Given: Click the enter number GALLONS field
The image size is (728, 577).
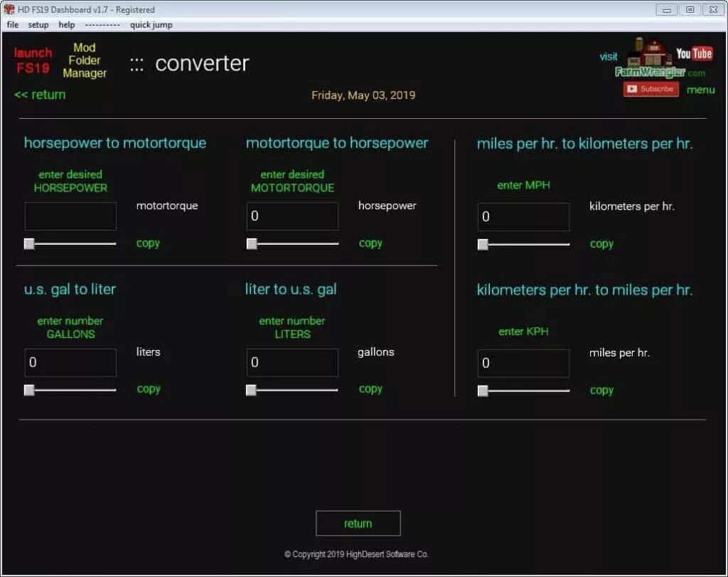Looking at the screenshot, I should pyautogui.click(x=70, y=362).
